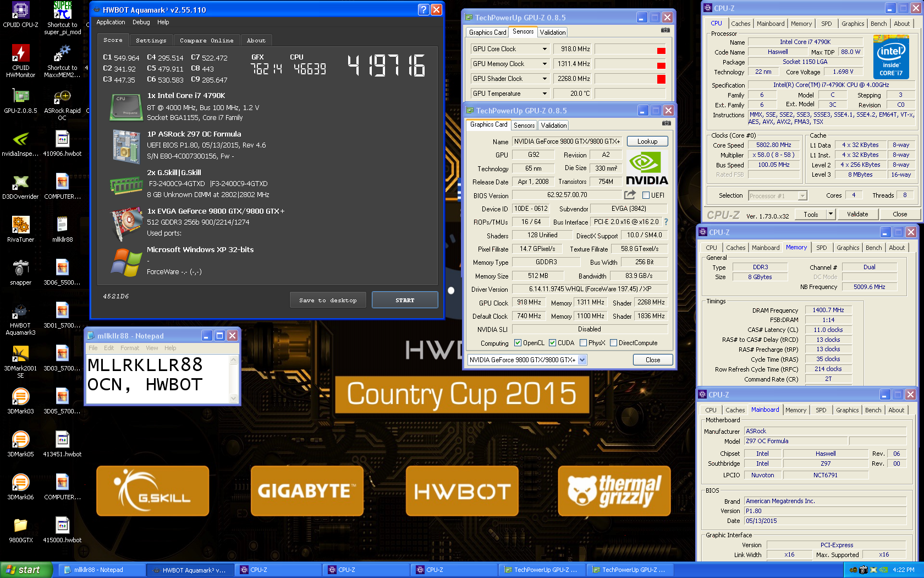Click the CPU-Z Validate button
This screenshot has height=578, width=924.
click(x=857, y=214)
